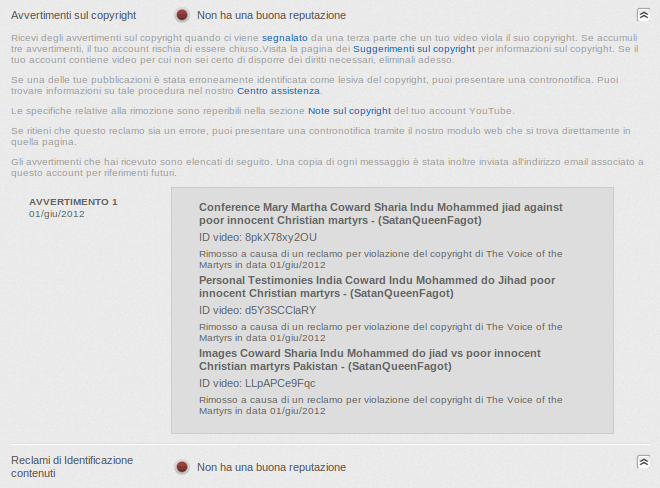Click reputation status text for Reclami di Identificazione

(271, 467)
